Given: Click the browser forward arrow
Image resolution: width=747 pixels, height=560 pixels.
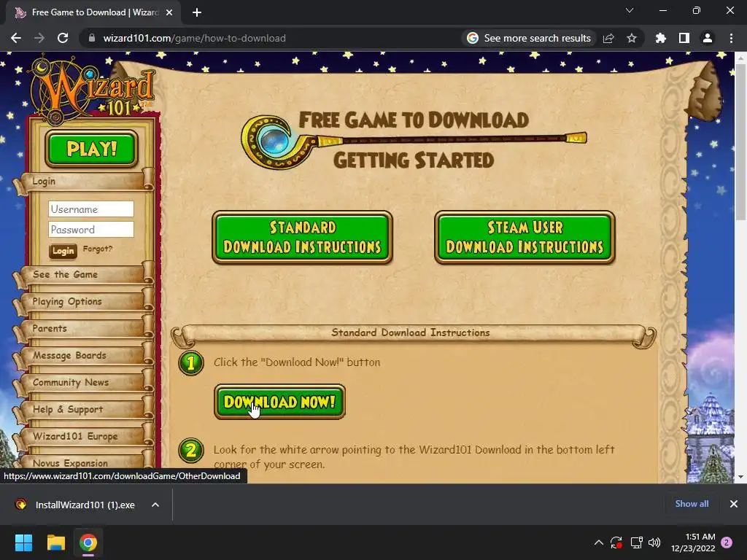Looking at the screenshot, I should pyautogui.click(x=39, y=38).
